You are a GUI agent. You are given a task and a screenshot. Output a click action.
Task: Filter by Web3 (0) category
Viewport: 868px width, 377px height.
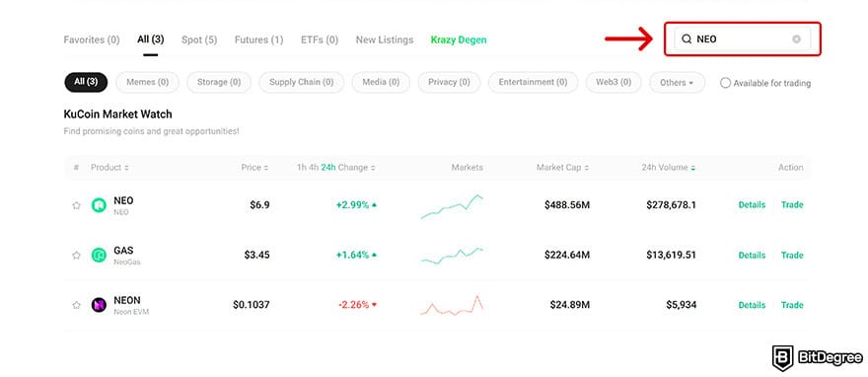coord(614,82)
